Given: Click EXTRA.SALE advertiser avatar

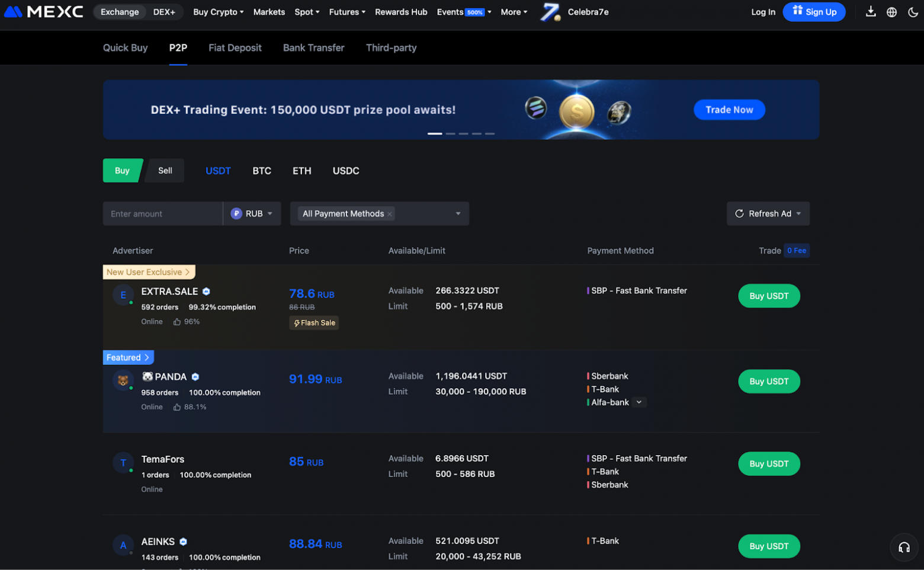Looking at the screenshot, I should pos(123,295).
